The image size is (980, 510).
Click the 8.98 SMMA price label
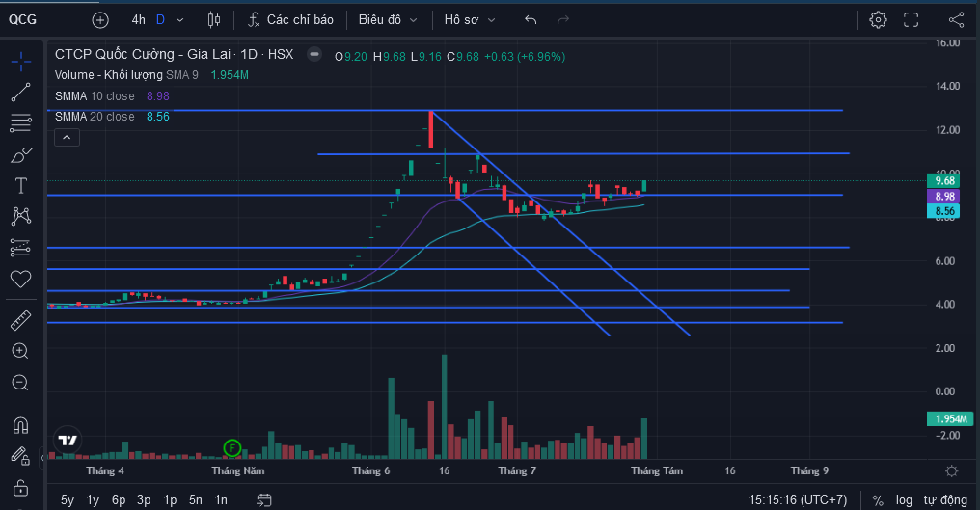tap(943, 197)
